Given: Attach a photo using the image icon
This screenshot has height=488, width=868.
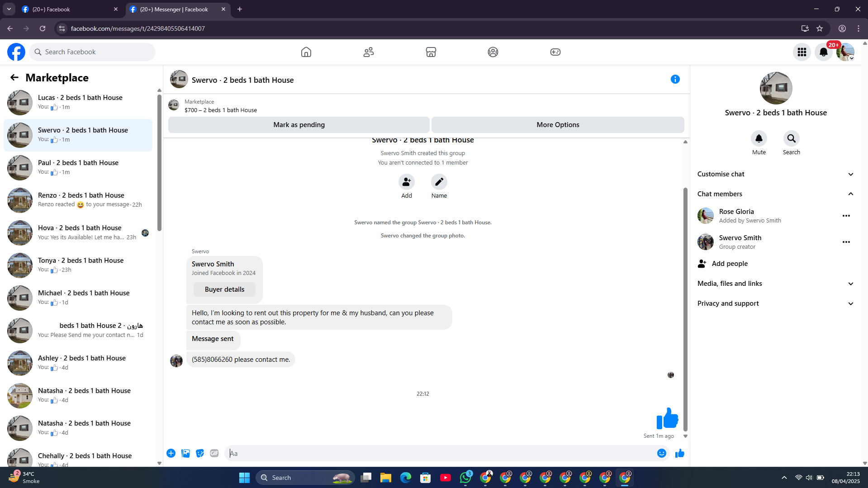Looking at the screenshot, I should tap(185, 453).
